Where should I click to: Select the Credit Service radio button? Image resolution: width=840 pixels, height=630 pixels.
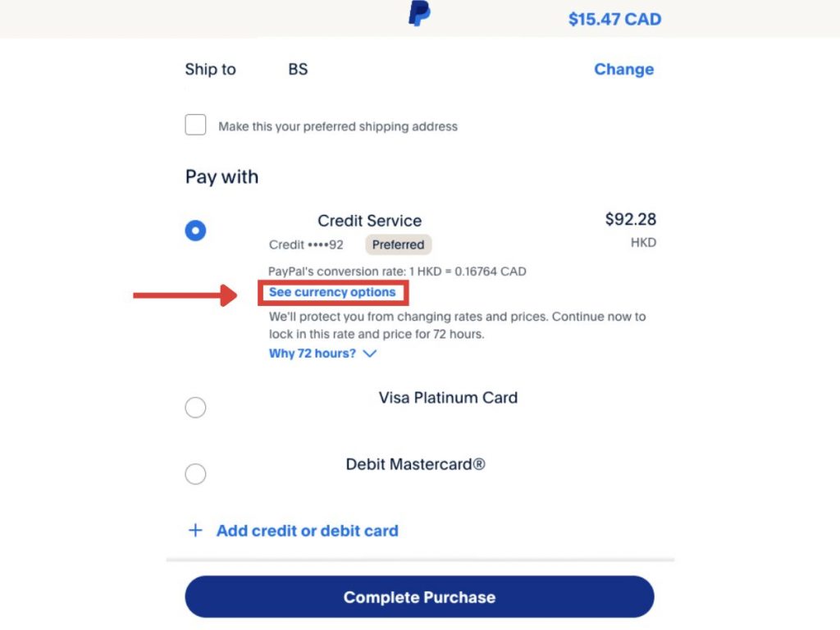point(195,231)
